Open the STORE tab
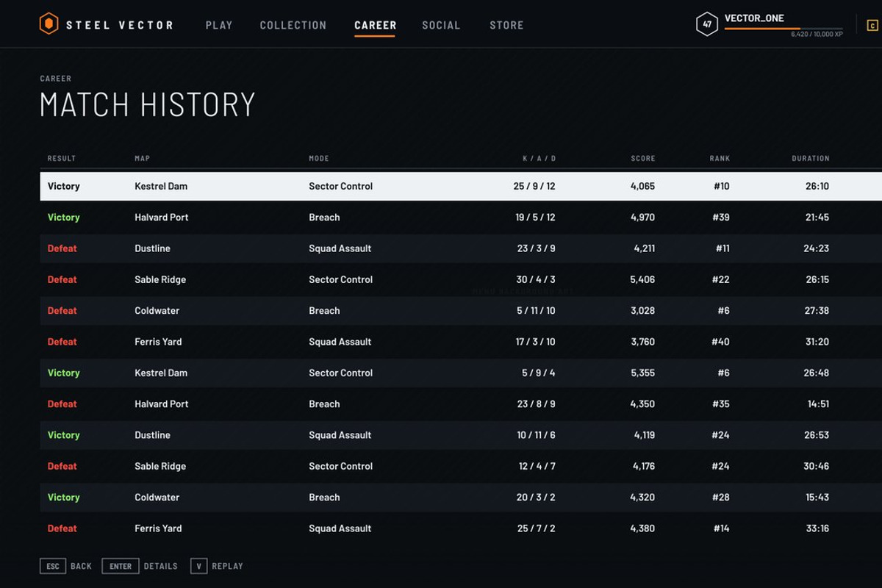 [x=506, y=25]
